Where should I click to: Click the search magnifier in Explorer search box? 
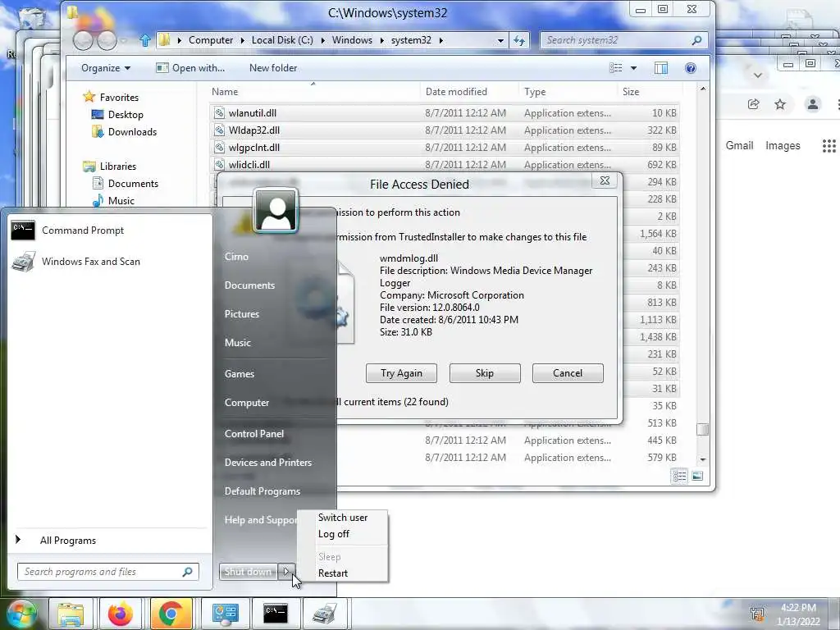click(x=696, y=40)
